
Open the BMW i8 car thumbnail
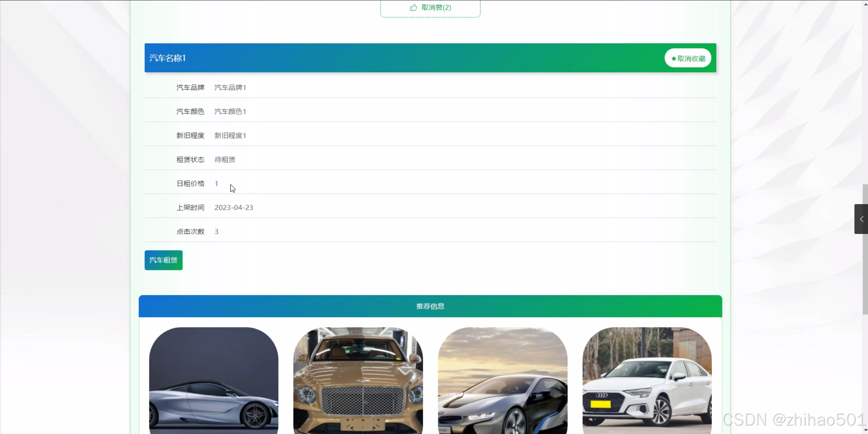[503, 380]
